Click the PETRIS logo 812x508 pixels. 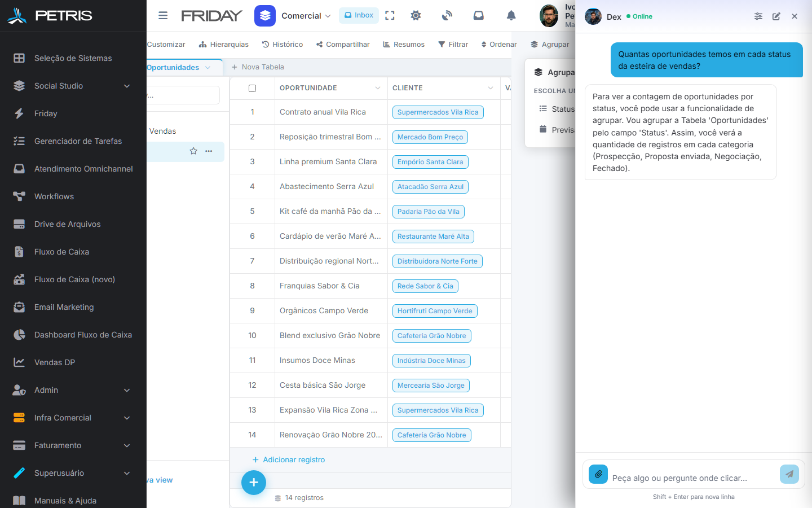pos(50,16)
